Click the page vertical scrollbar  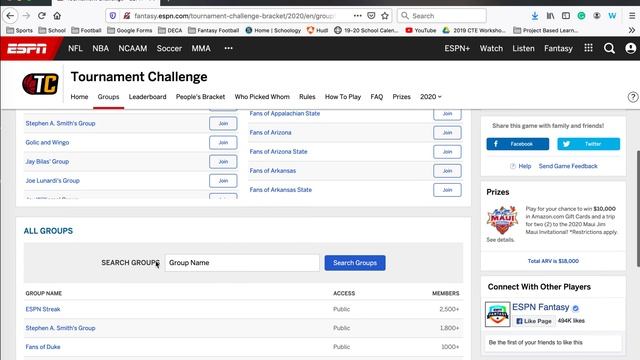[638, 208]
